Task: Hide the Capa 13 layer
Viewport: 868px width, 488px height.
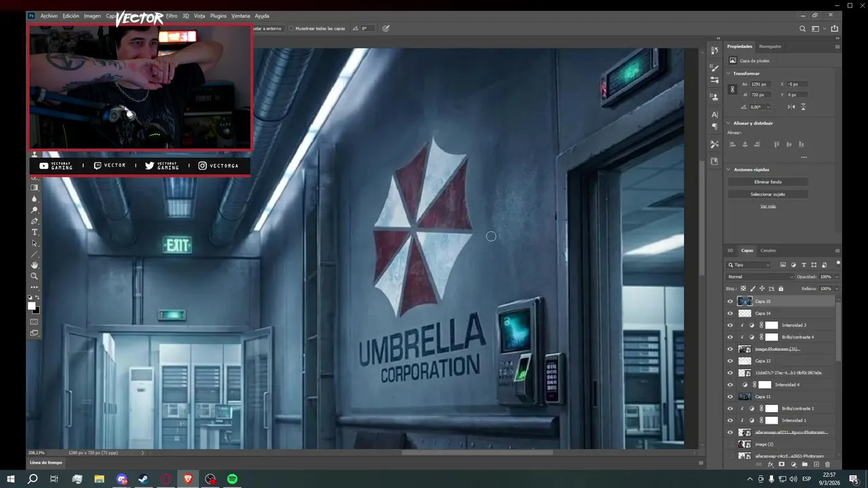Action: click(730, 361)
